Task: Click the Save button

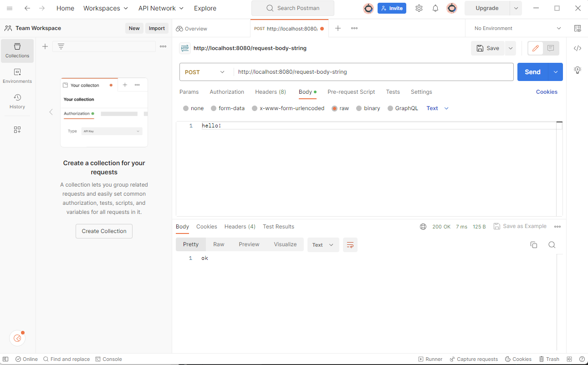Action: click(488, 48)
